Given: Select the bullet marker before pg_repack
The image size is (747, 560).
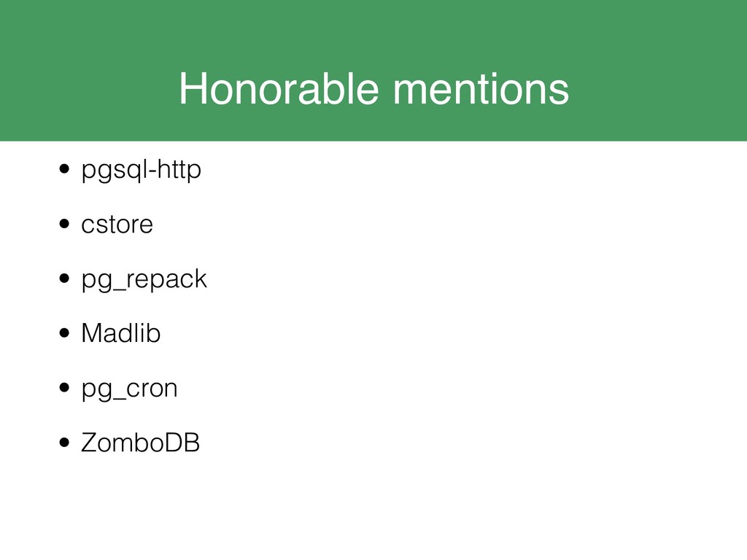Looking at the screenshot, I should coord(64,279).
